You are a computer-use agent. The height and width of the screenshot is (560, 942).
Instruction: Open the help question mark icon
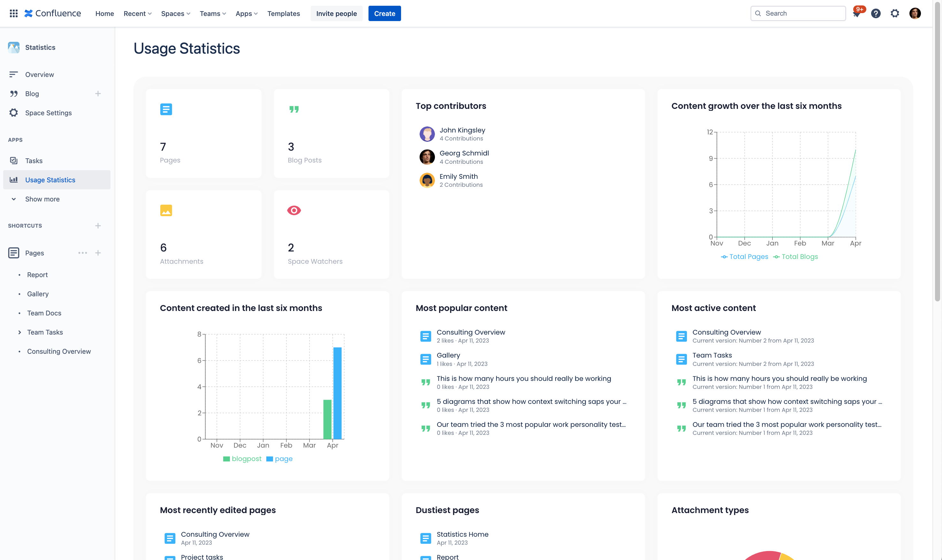coord(876,14)
